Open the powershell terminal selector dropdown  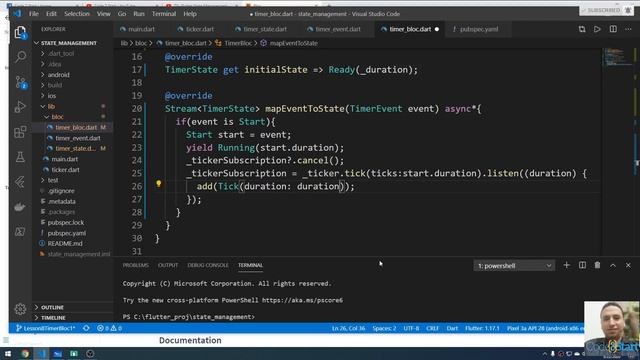click(x=514, y=266)
